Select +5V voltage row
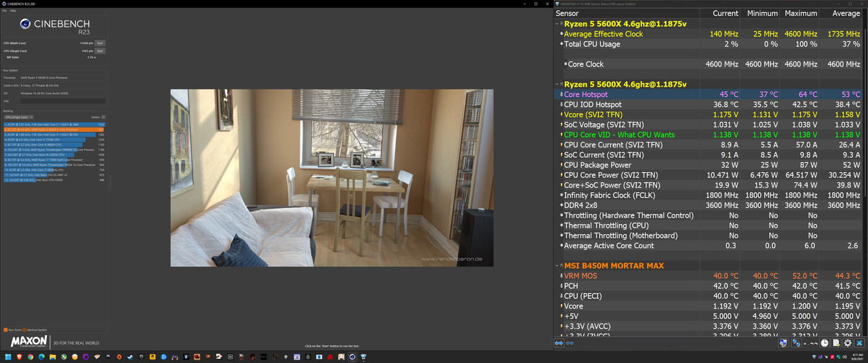The height and width of the screenshot is (363, 868). point(710,316)
